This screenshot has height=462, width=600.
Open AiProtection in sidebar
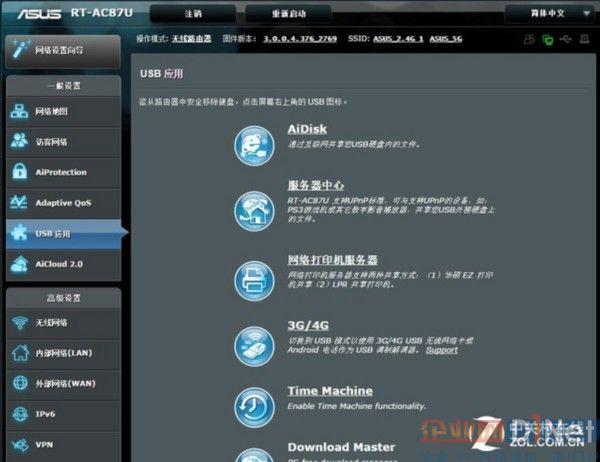pyautogui.click(x=64, y=172)
